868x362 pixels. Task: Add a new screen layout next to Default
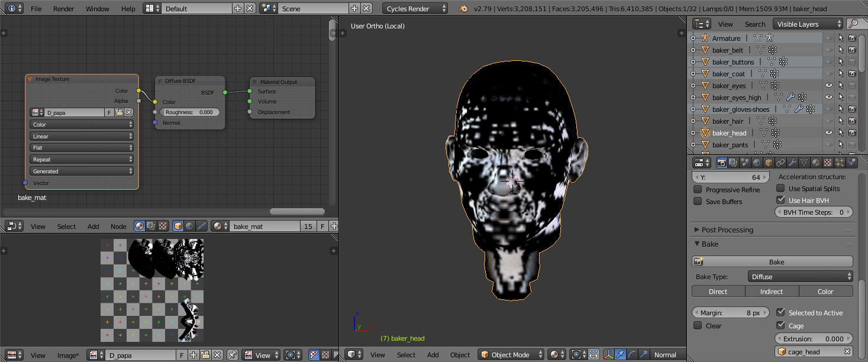[238, 9]
